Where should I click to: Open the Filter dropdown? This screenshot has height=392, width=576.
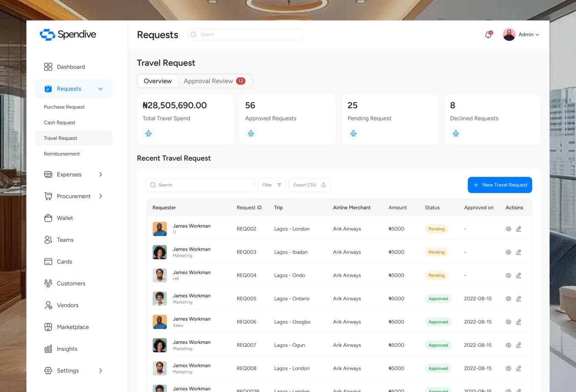(x=272, y=185)
